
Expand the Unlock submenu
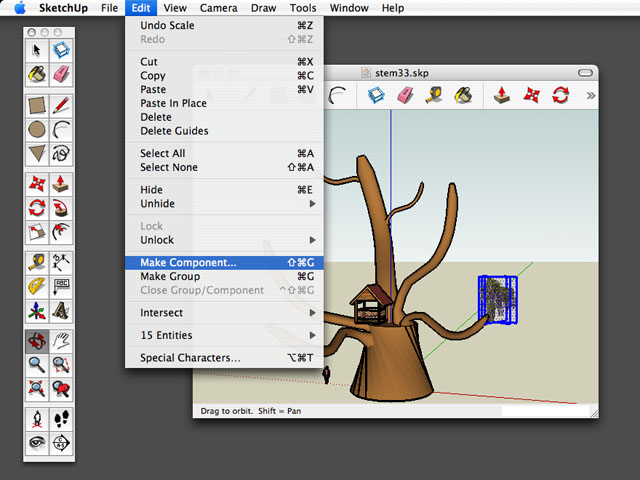[224, 240]
